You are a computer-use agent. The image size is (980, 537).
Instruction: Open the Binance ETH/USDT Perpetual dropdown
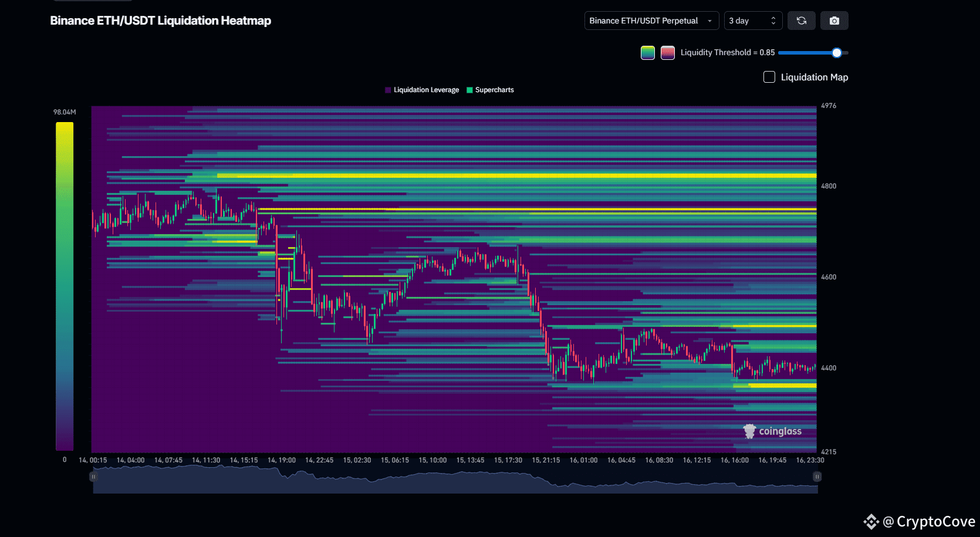click(x=651, y=21)
